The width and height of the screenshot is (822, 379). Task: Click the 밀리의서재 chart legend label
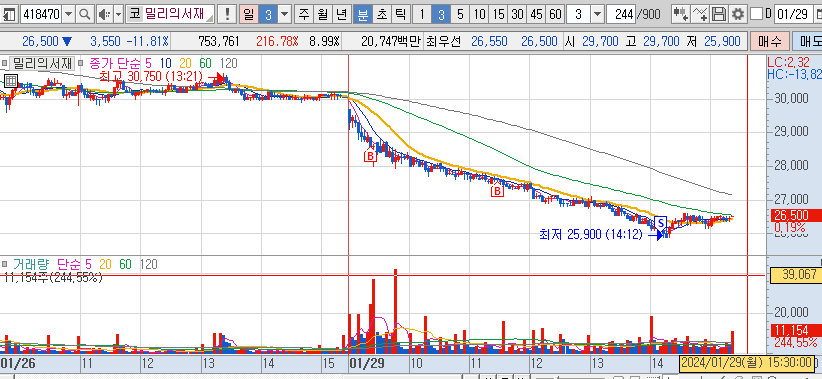[41, 64]
